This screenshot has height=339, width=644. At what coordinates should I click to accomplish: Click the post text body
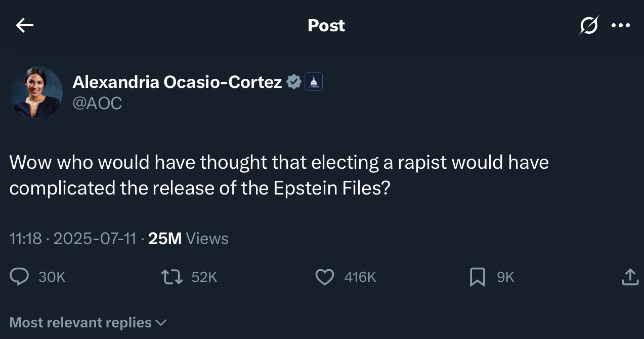tap(279, 175)
